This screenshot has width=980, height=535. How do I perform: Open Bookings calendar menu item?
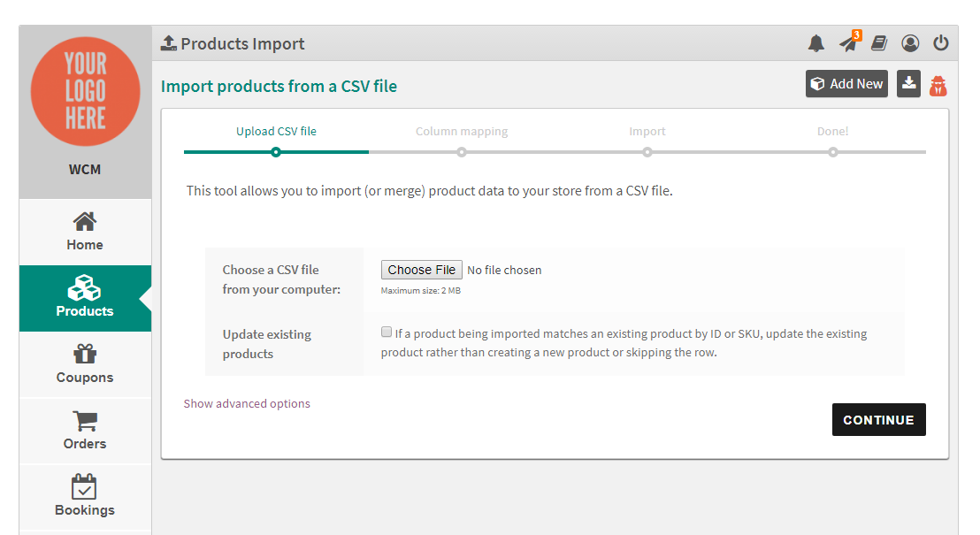pos(85,497)
